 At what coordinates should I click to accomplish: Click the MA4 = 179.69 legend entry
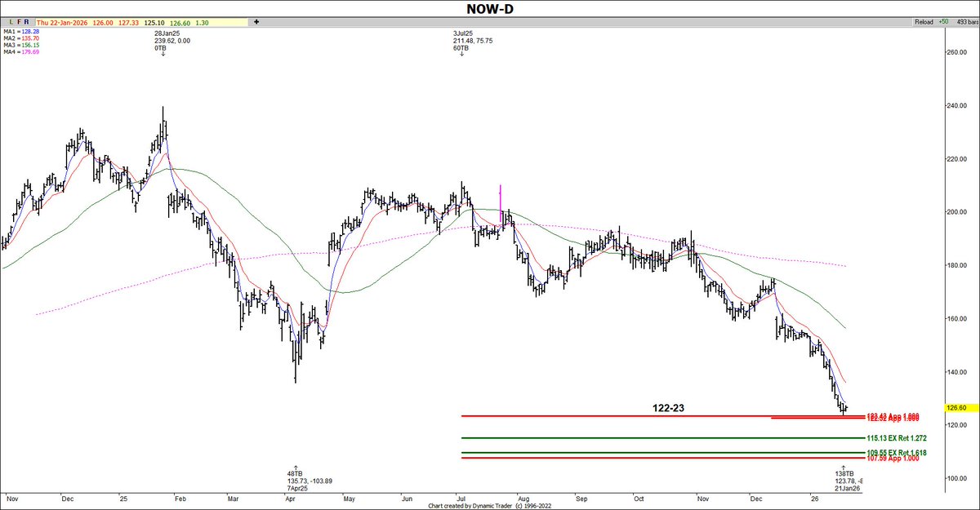point(20,52)
